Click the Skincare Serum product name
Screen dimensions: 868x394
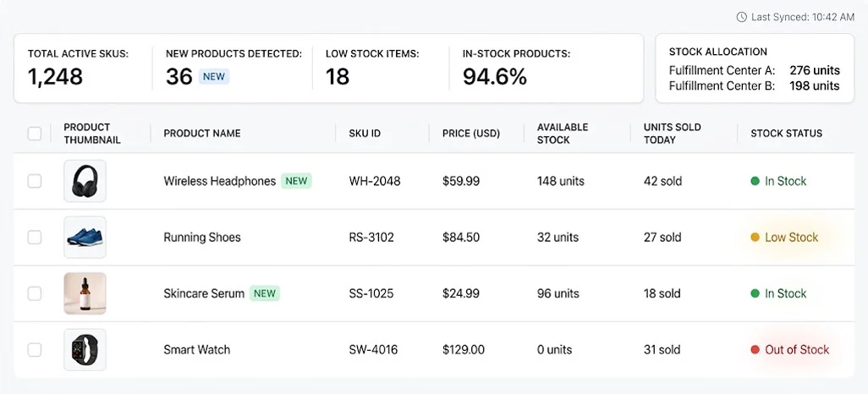pyautogui.click(x=204, y=293)
